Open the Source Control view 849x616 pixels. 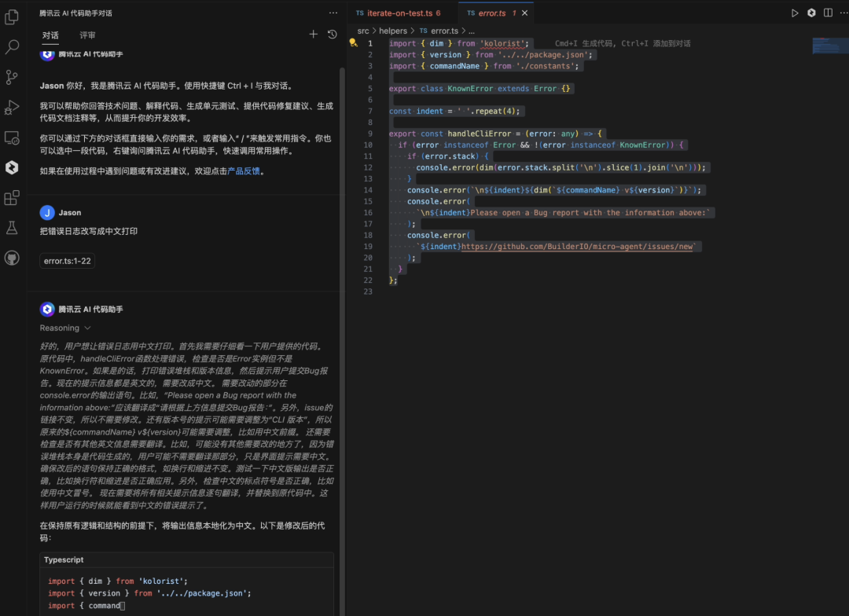(11, 78)
